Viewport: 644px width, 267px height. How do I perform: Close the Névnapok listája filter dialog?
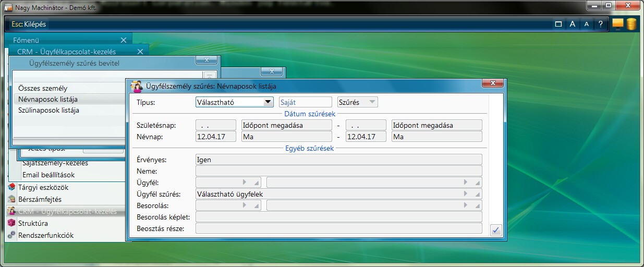(x=493, y=83)
